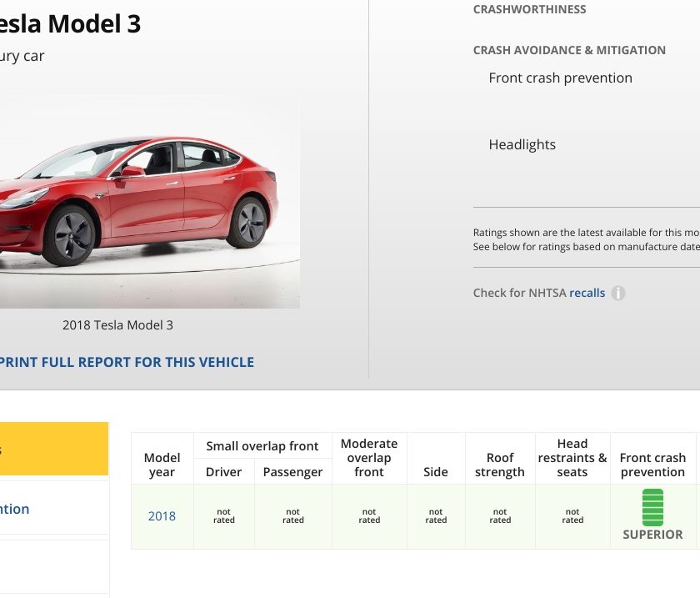The height and width of the screenshot is (598, 700).
Task: Click the Crash Avoidance & Mitigation heading
Action: pyautogui.click(x=569, y=50)
